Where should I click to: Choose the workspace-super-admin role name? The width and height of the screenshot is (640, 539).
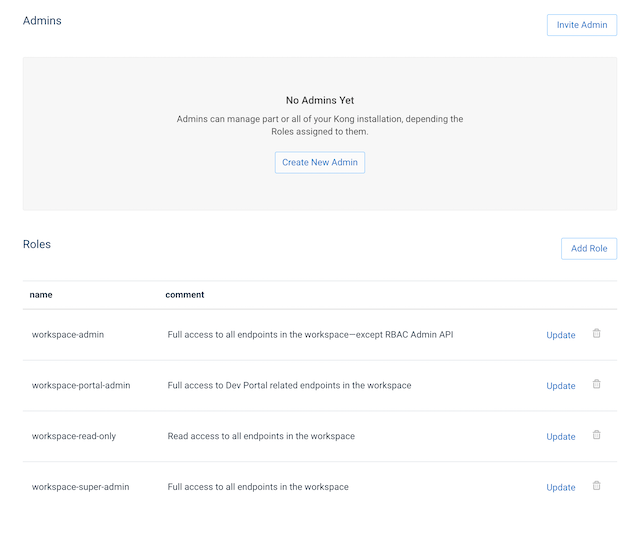80,488
